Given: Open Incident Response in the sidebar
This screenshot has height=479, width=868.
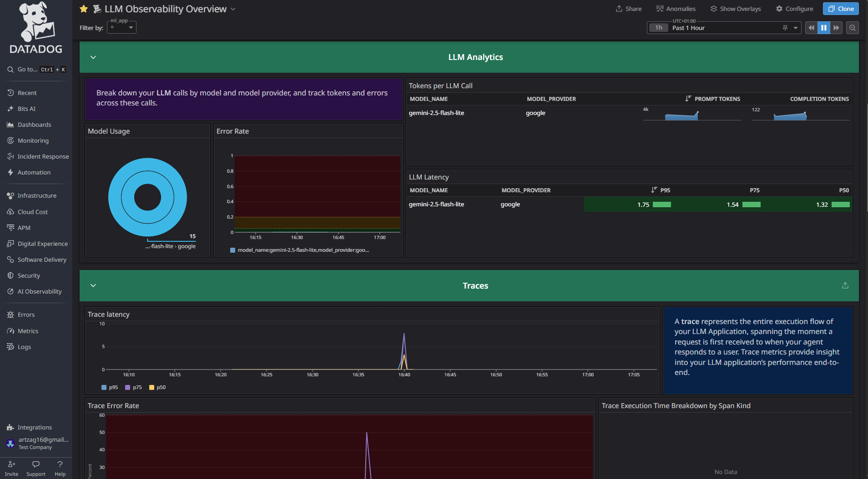Looking at the screenshot, I should point(43,156).
